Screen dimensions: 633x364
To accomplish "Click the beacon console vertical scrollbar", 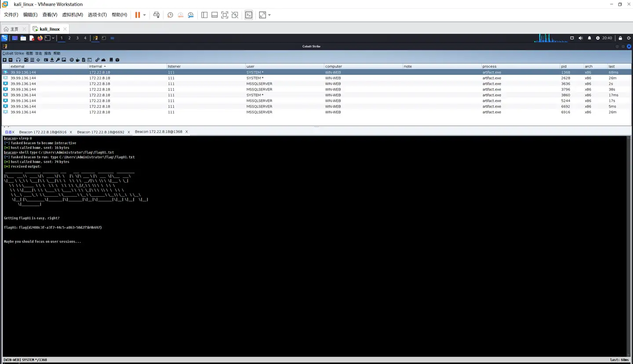I will [628, 246].
